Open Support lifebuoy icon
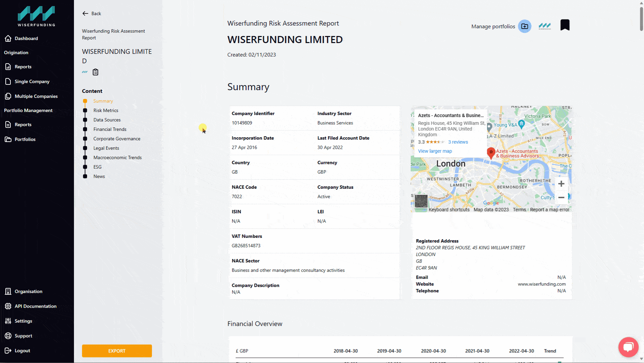Viewport: 644px width, 363px height. pyautogui.click(x=8, y=336)
